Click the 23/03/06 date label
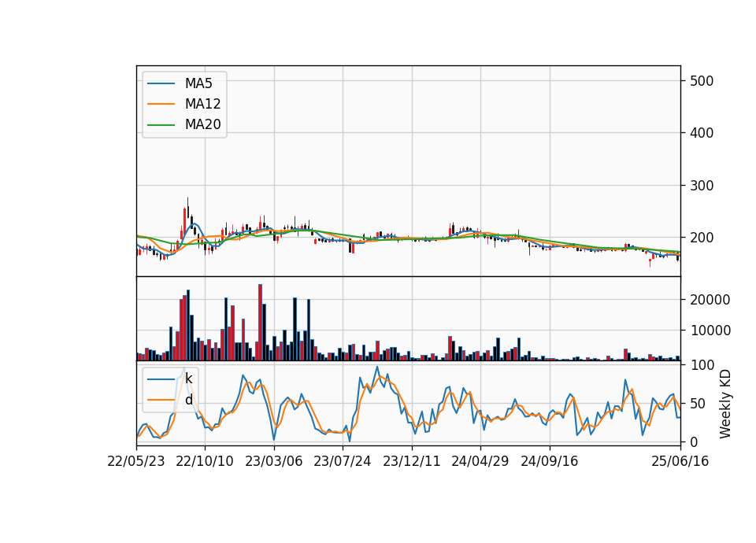 coord(274,461)
